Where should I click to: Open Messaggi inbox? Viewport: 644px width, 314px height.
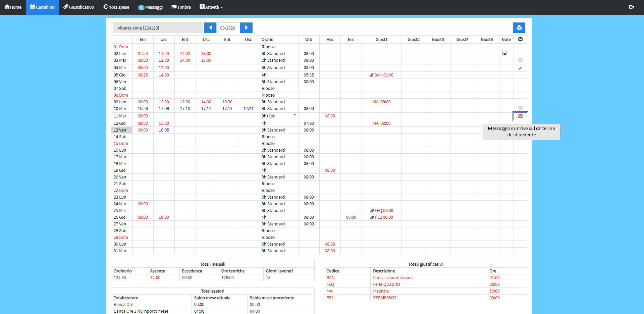pyautogui.click(x=150, y=7)
